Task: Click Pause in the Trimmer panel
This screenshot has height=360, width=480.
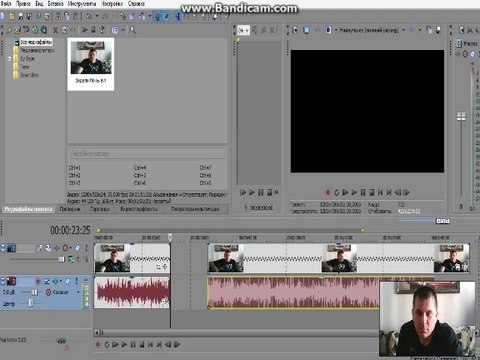Action: click(261, 192)
